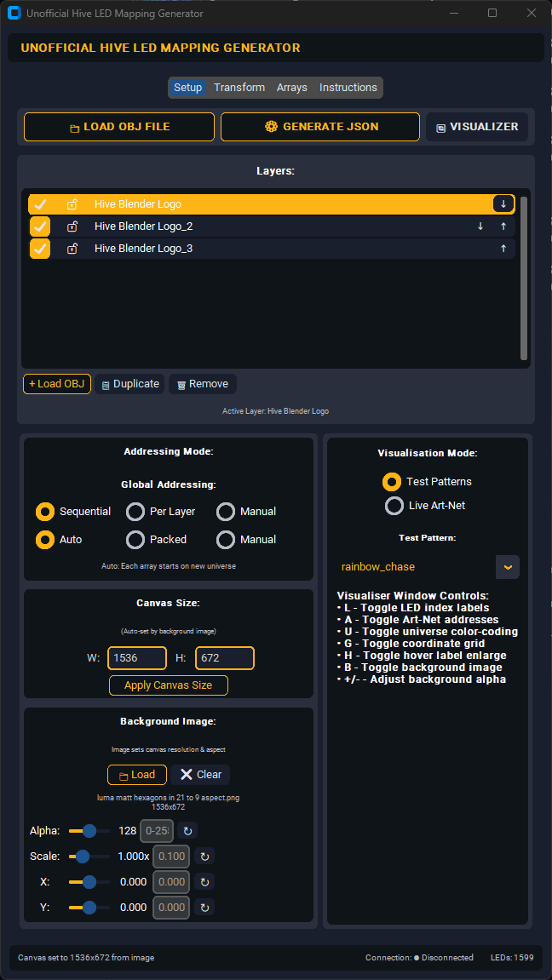
Task: Toggle lock icon on Hive Blender Logo_3 layer
Action: [72, 249]
